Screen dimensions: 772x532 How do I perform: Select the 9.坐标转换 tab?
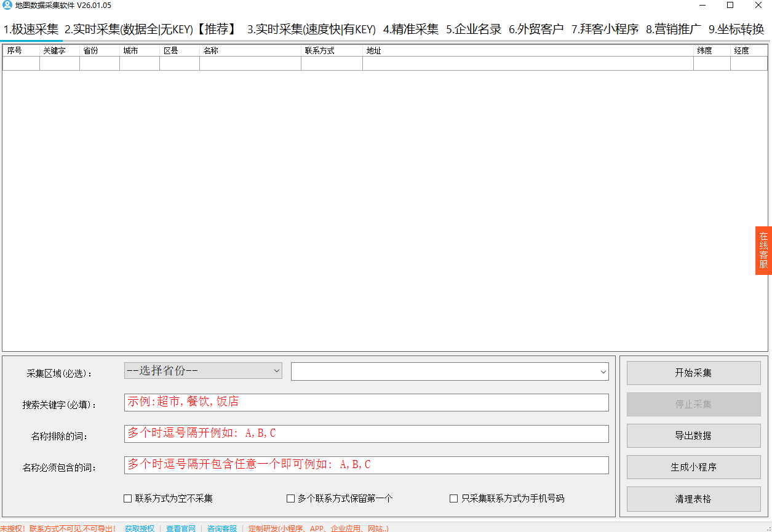[736, 29]
